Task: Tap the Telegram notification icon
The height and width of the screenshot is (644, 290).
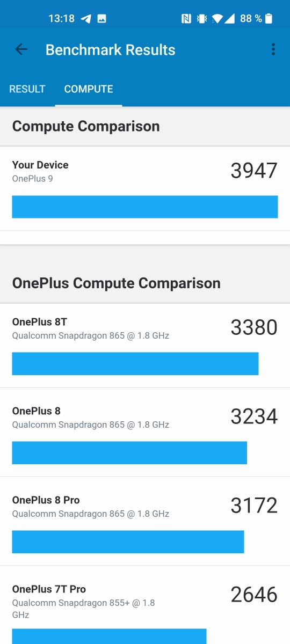Action: 86,19
